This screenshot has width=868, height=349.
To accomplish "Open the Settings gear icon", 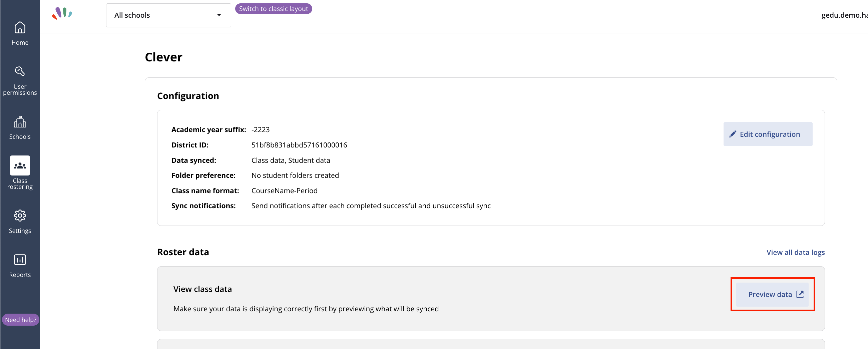I will [20, 216].
